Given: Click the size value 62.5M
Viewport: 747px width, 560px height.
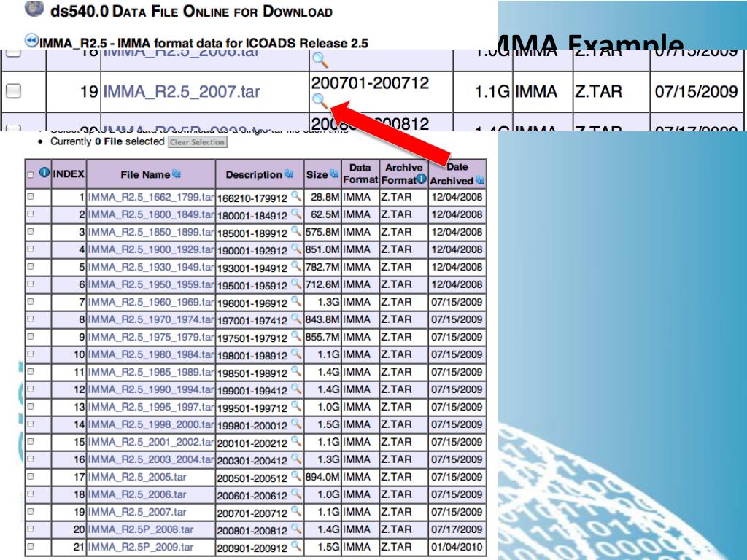Looking at the screenshot, I should click(x=325, y=214).
